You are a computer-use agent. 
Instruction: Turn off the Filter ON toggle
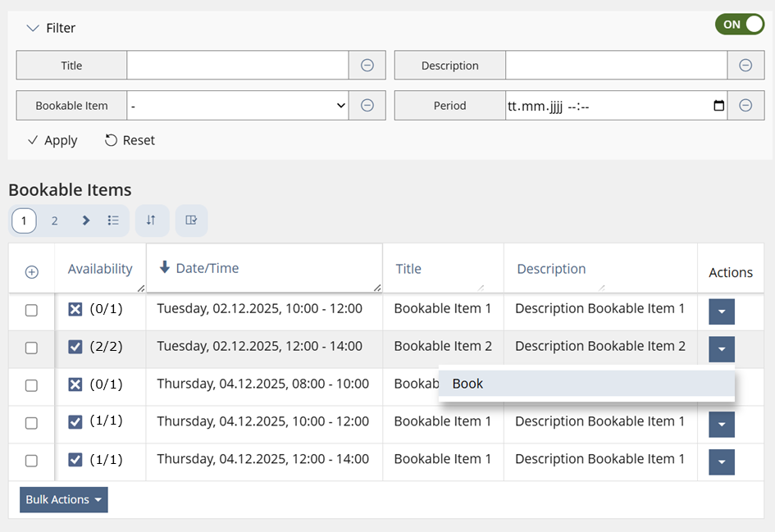[739, 25]
